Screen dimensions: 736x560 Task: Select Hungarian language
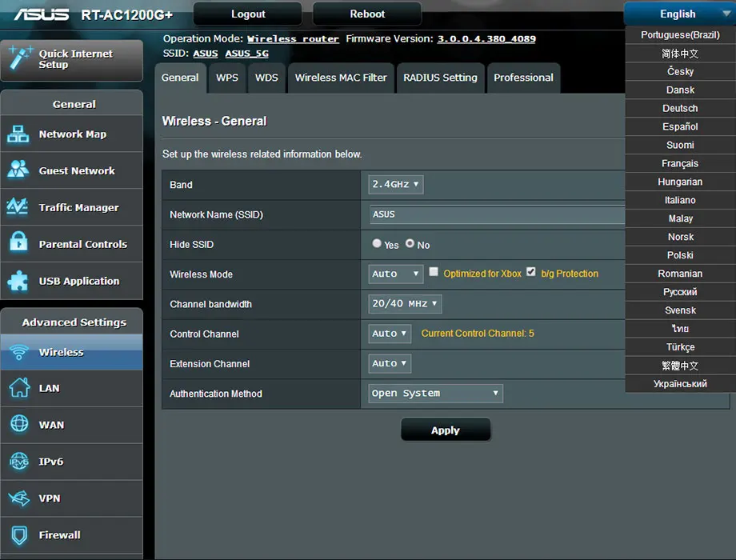680,182
